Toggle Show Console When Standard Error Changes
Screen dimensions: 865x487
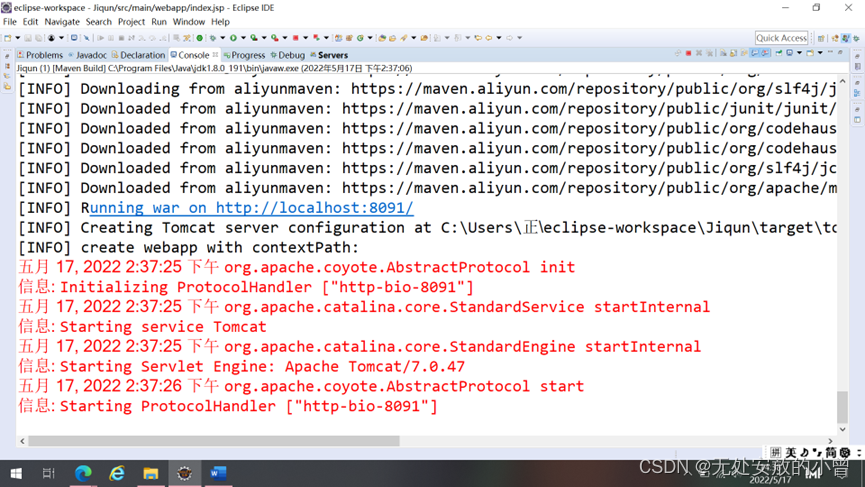coord(765,53)
